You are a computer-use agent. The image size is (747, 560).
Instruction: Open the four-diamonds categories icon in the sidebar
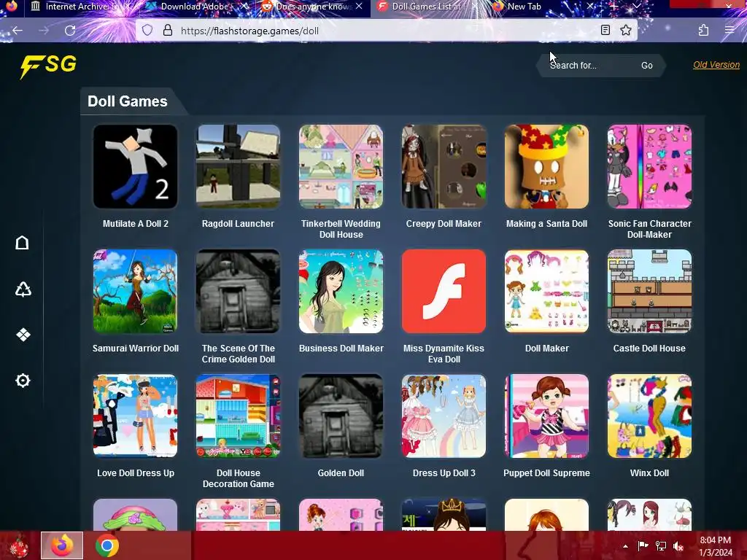coord(23,335)
